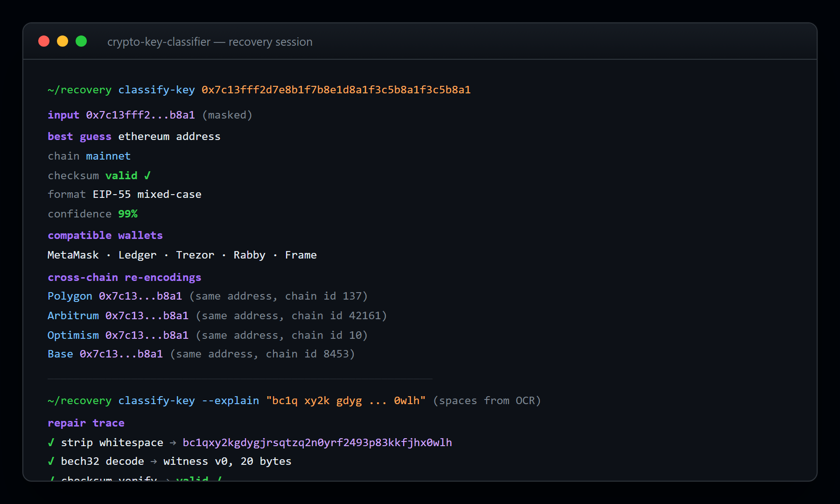The image size is (840, 504).
Task: Click the green maximize window button
Action: pyautogui.click(x=81, y=42)
